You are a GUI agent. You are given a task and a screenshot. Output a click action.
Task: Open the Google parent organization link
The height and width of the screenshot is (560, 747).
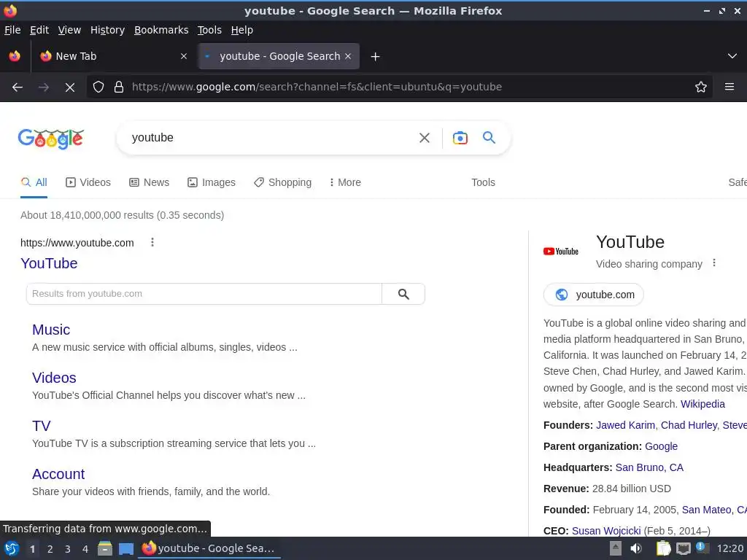coord(661,446)
